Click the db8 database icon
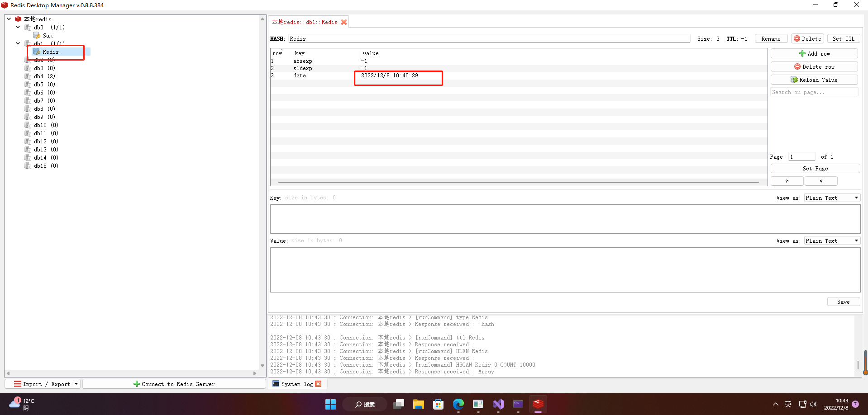The image size is (868, 415). (28, 108)
